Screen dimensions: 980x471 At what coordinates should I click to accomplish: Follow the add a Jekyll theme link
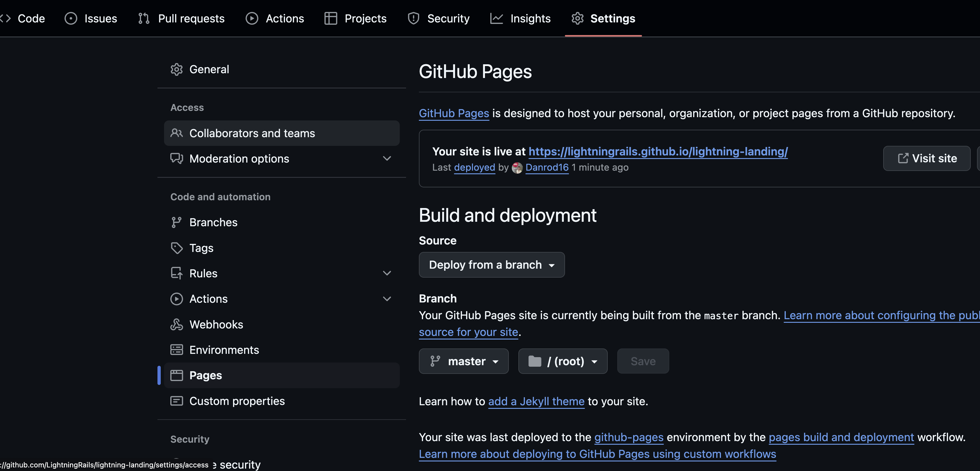[536, 401]
